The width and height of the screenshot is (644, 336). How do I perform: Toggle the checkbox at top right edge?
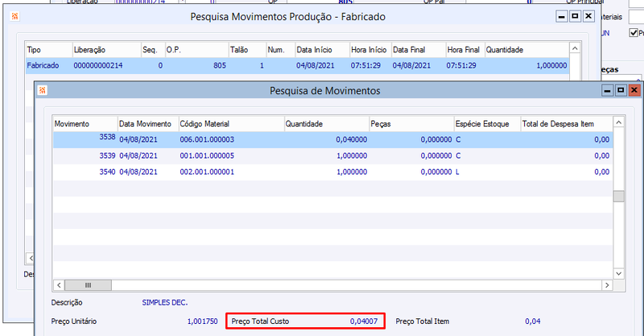coord(634,33)
